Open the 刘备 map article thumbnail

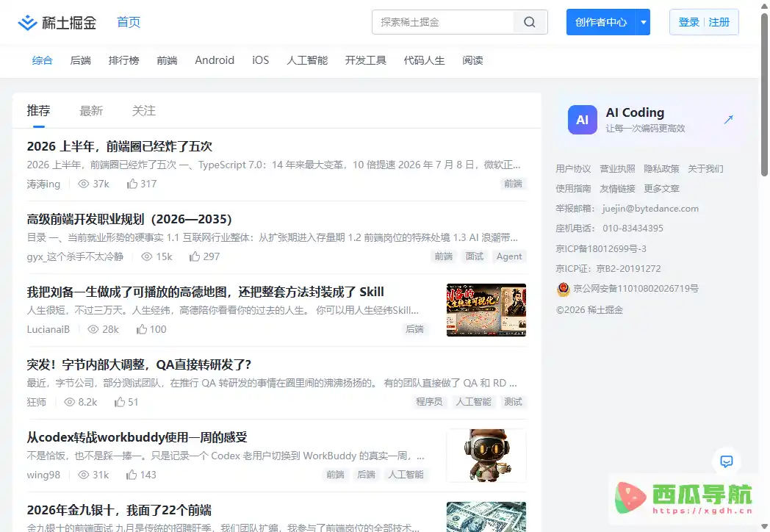point(486,310)
